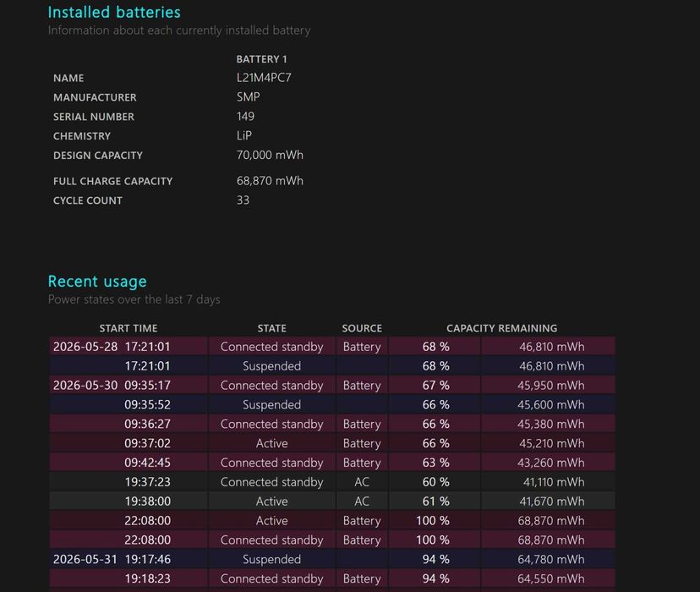Click the cycle count value 33

coord(243,200)
